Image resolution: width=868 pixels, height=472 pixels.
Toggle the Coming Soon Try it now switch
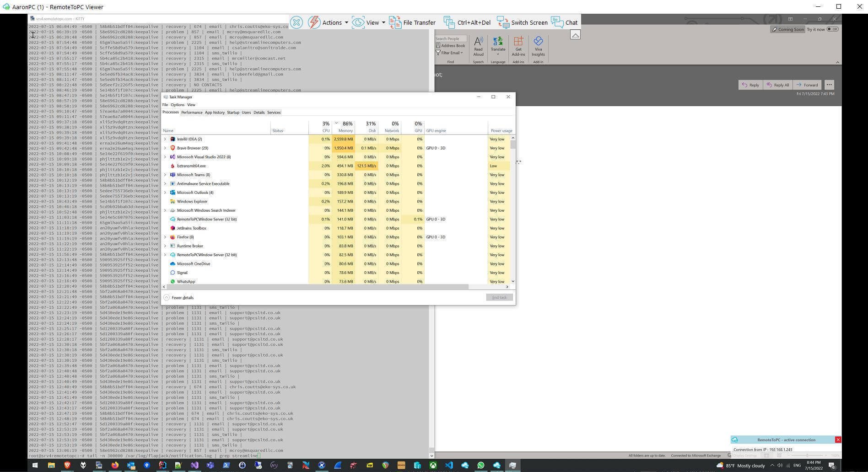(x=834, y=29)
